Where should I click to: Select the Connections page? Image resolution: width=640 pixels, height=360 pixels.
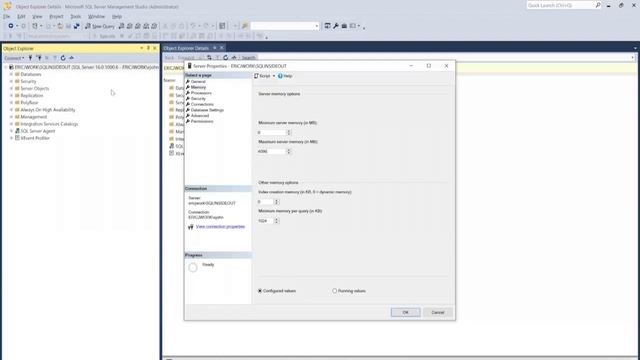tap(202, 104)
